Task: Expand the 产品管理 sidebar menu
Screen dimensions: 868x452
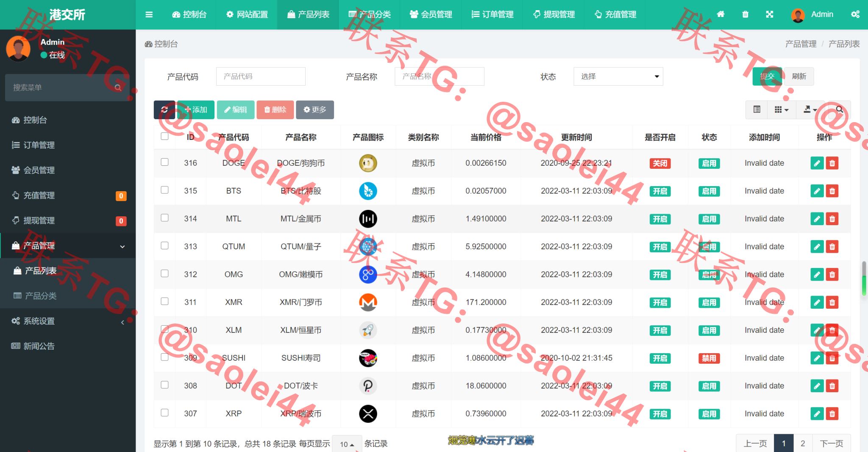Action: 68,246
